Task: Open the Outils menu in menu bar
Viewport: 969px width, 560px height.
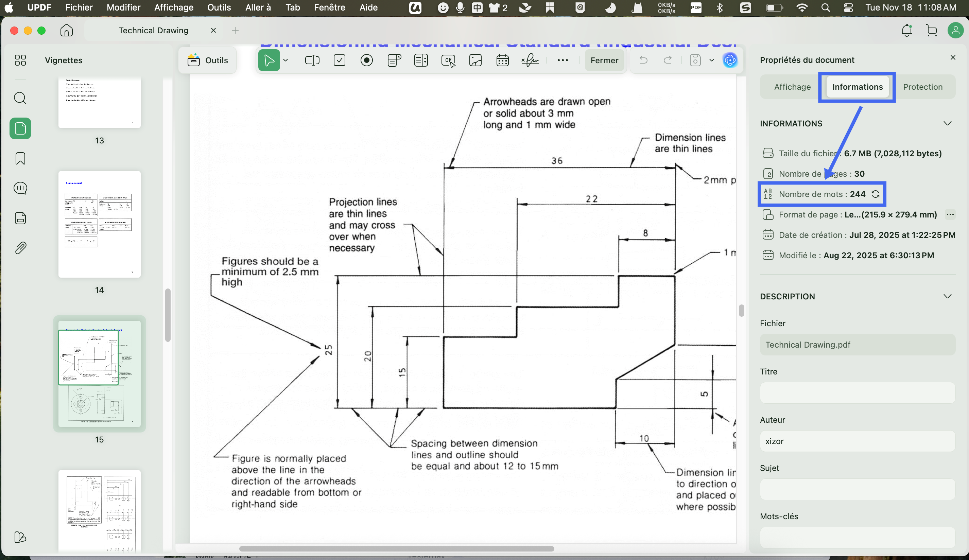Action: [x=219, y=7]
